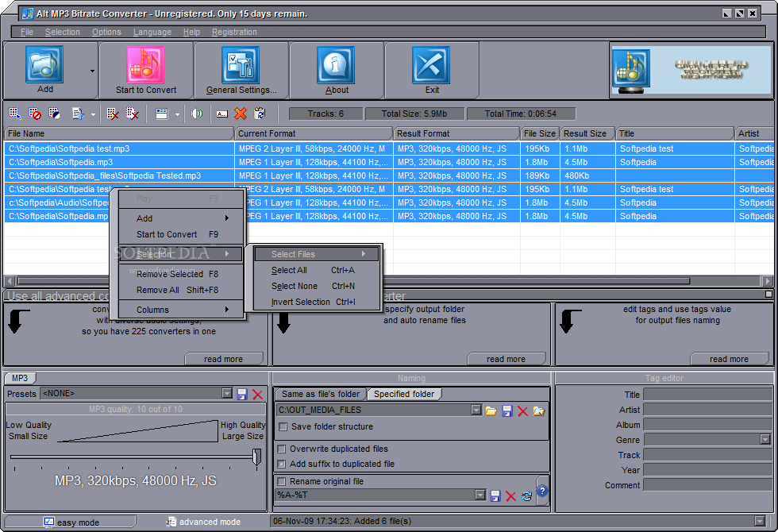778x532 pixels.
Task: Open the dropdown arrow beside select files filter icon
Action: click(x=93, y=114)
